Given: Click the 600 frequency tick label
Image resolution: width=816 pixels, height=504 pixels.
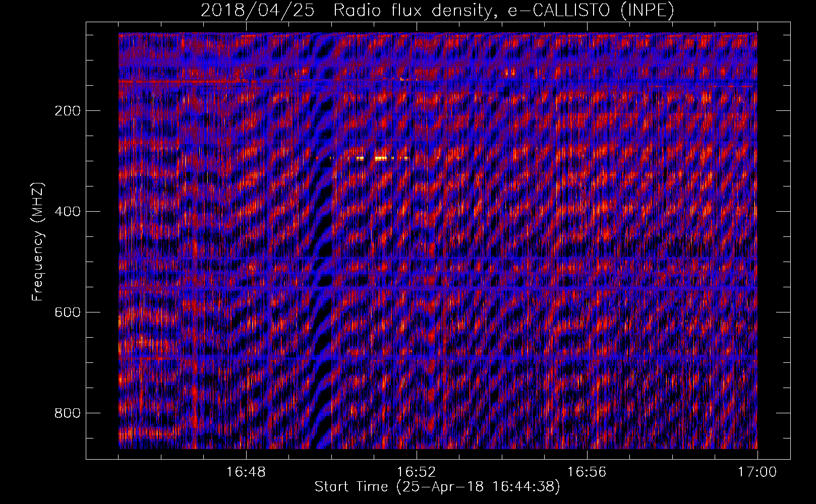Looking at the screenshot, I should (68, 312).
